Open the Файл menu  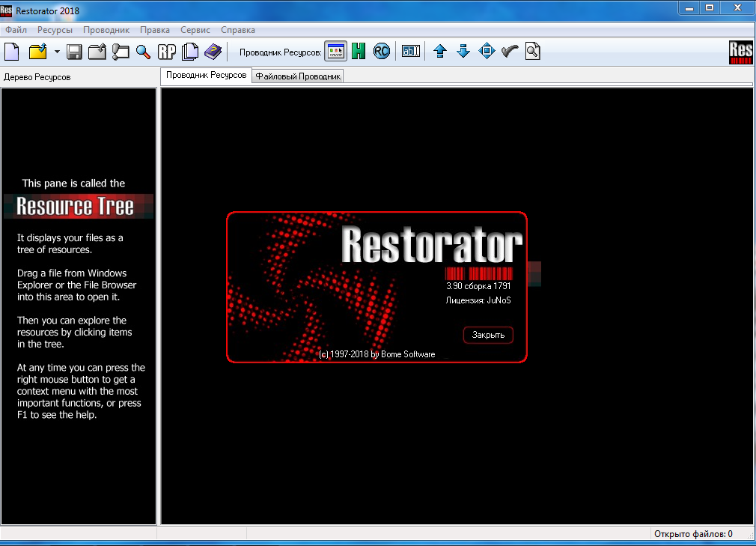click(16, 30)
